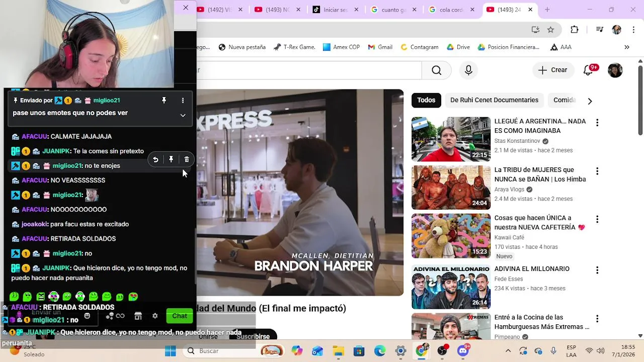Close the active (1493) 24 tab
The image size is (644, 362).
pos(530,10)
